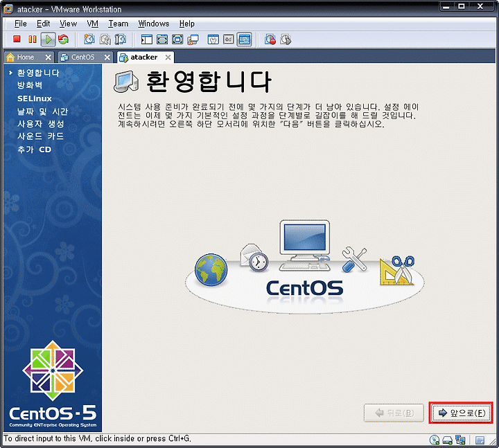
Task: Click the CD/DVD drive status bar icon
Action: 435,440
